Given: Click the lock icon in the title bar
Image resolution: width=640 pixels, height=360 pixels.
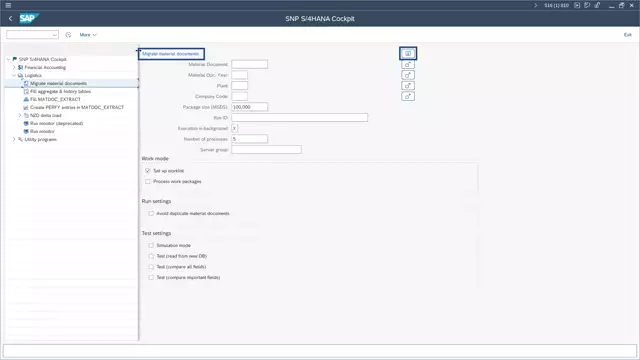Looking at the screenshot, I should [597, 5].
